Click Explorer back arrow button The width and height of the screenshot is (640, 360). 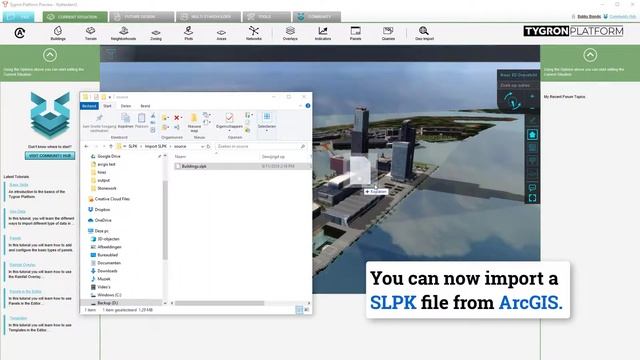coord(86,146)
